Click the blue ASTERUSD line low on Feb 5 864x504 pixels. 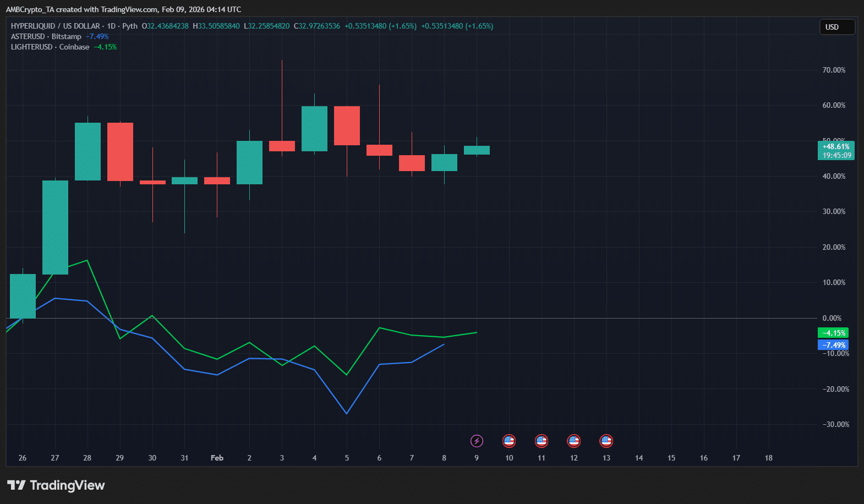point(347,413)
